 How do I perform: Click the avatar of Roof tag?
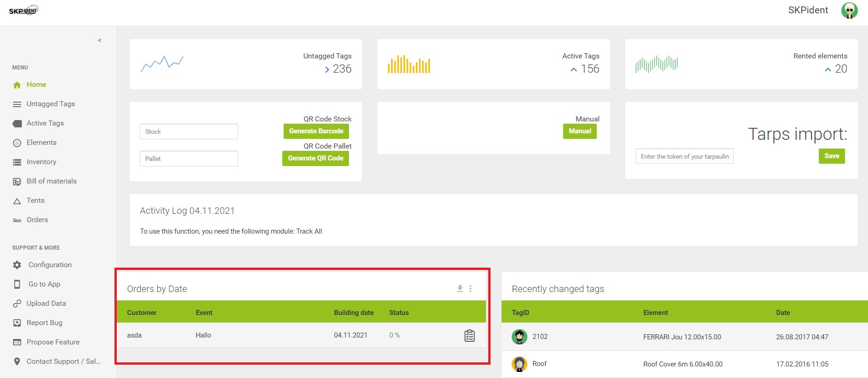pos(520,364)
